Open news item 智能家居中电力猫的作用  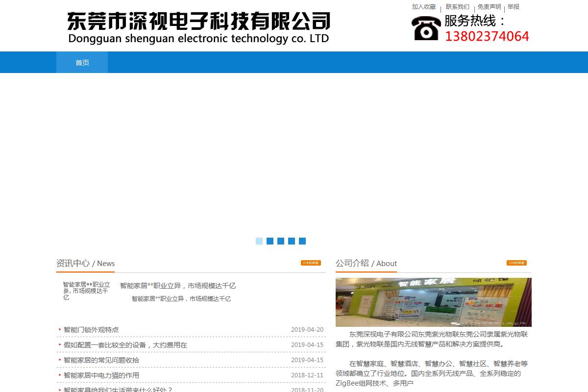pos(101,375)
